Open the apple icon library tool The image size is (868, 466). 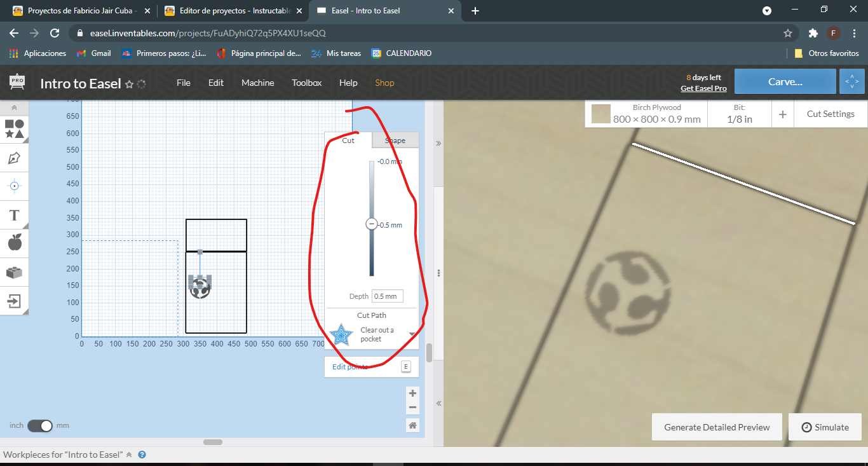tap(15, 242)
